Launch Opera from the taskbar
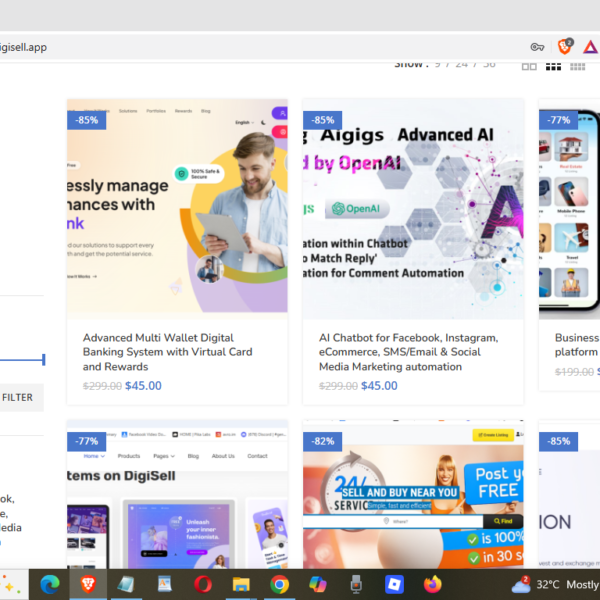Screen dimensions: 600x600 203,585
